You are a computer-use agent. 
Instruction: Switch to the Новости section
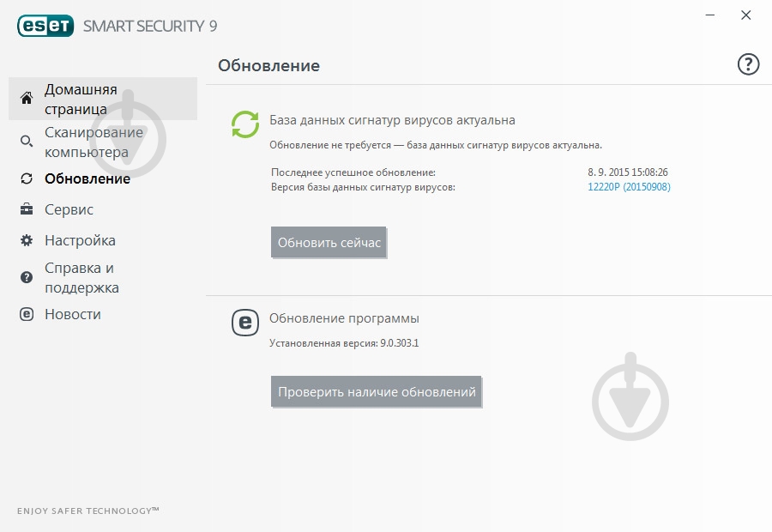[x=73, y=313]
